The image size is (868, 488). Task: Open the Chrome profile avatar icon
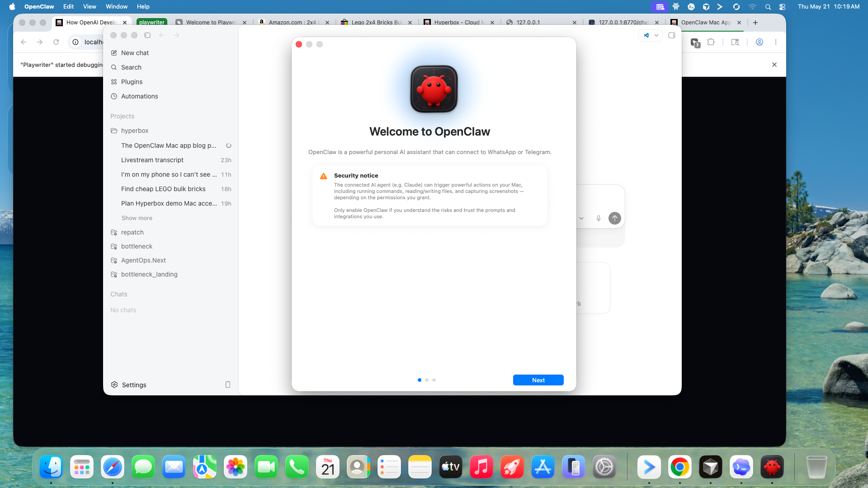click(759, 42)
